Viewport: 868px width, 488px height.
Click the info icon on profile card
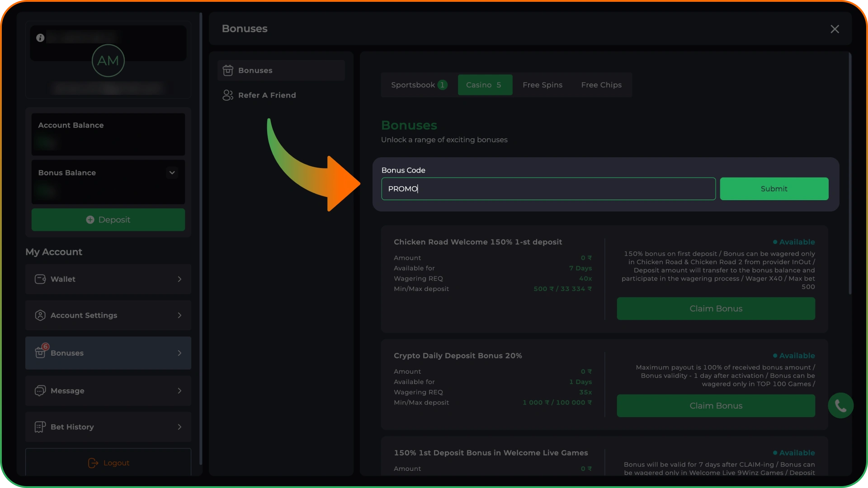pos(40,38)
